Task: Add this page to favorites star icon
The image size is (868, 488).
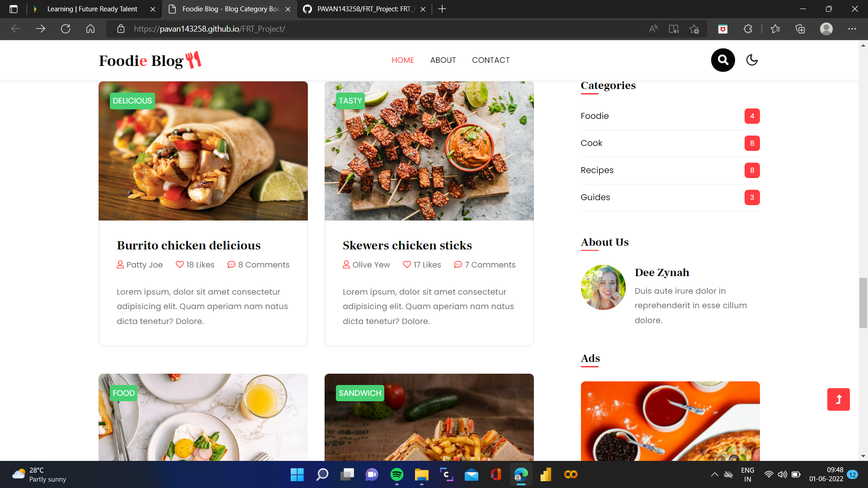Action: tap(694, 29)
